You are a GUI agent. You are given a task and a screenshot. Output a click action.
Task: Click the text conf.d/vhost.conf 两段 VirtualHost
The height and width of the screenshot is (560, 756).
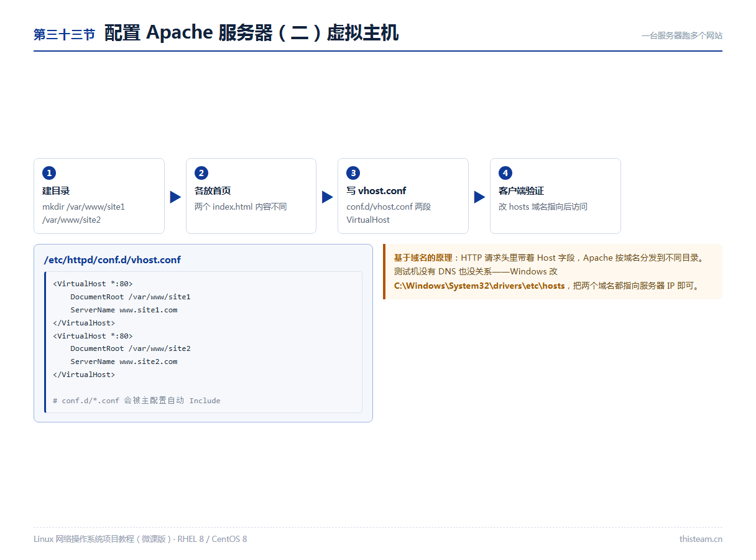pos(389,213)
